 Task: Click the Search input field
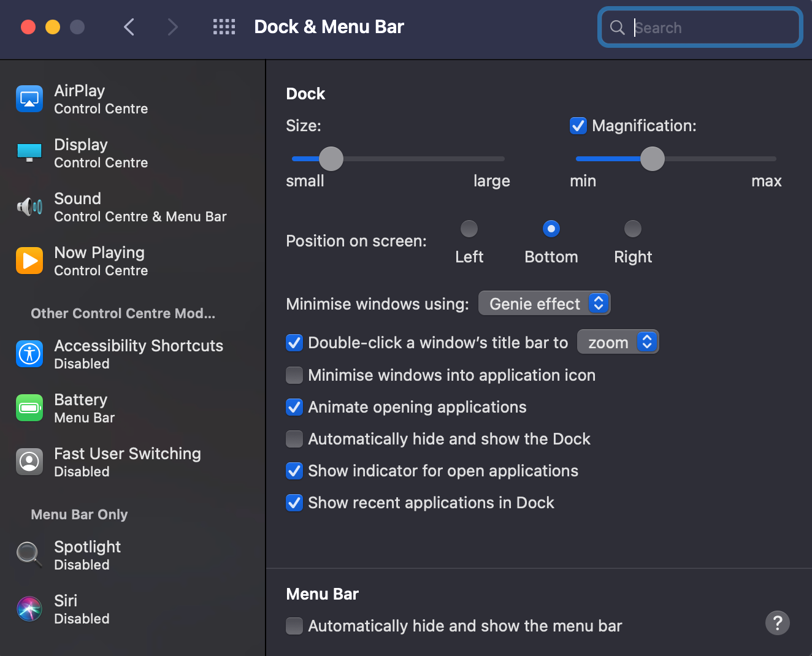(x=711, y=28)
